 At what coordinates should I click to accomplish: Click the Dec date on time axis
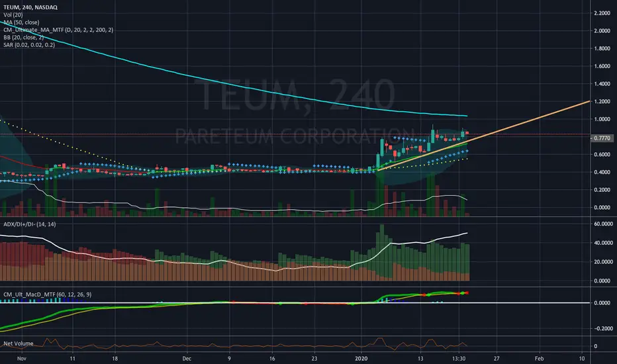coord(187,359)
